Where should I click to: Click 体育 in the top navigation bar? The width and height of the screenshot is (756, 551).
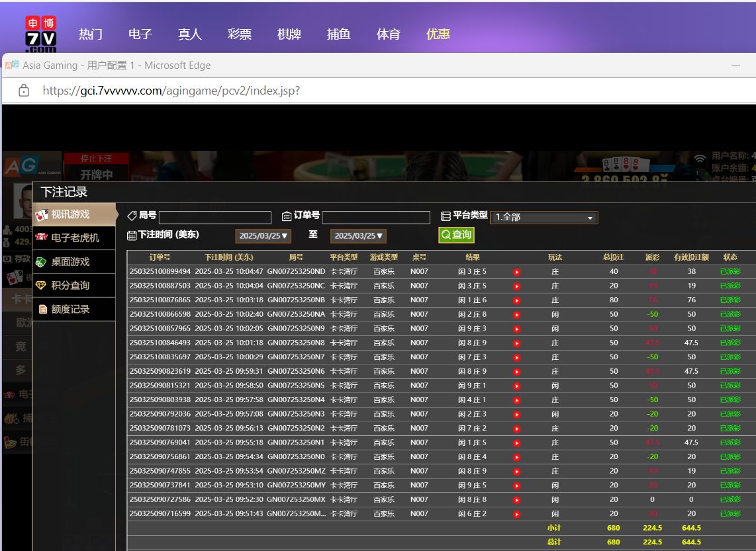[388, 34]
